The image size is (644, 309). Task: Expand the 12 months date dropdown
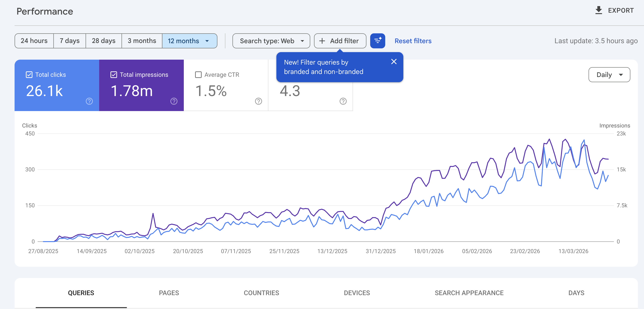pos(207,41)
